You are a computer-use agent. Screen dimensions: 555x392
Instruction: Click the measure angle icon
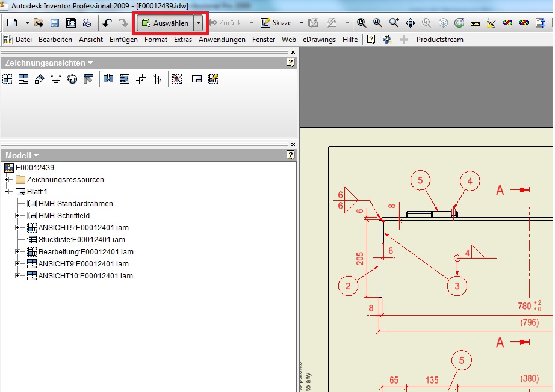tap(491, 23)
